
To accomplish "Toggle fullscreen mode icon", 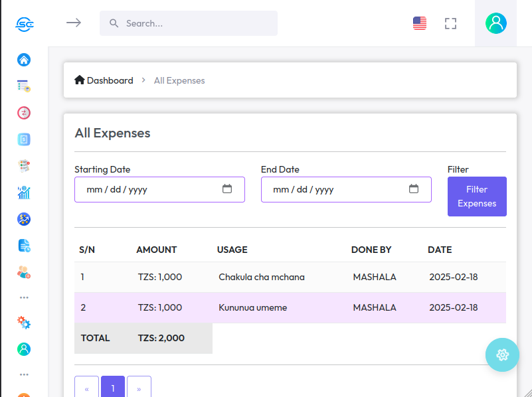I will point(451,23).
